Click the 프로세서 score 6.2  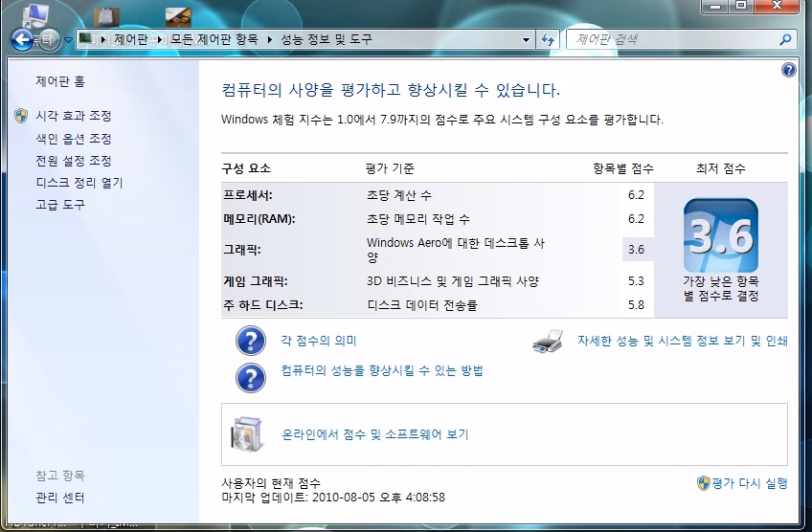coord(636,195)
